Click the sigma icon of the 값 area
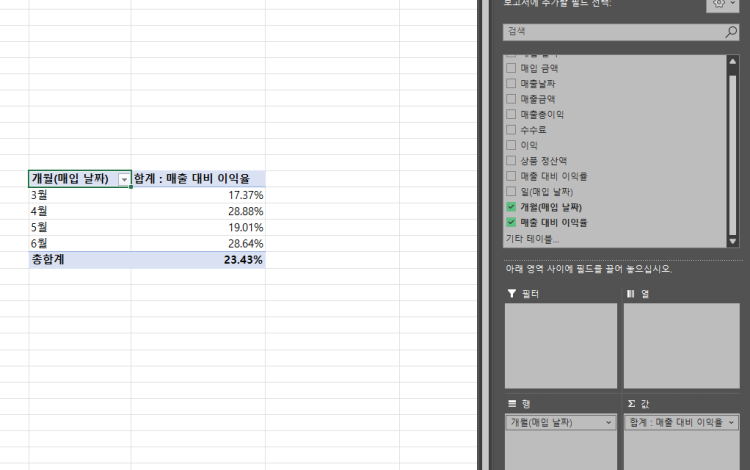Screen dimensions: 750x470 coord(631,403)
